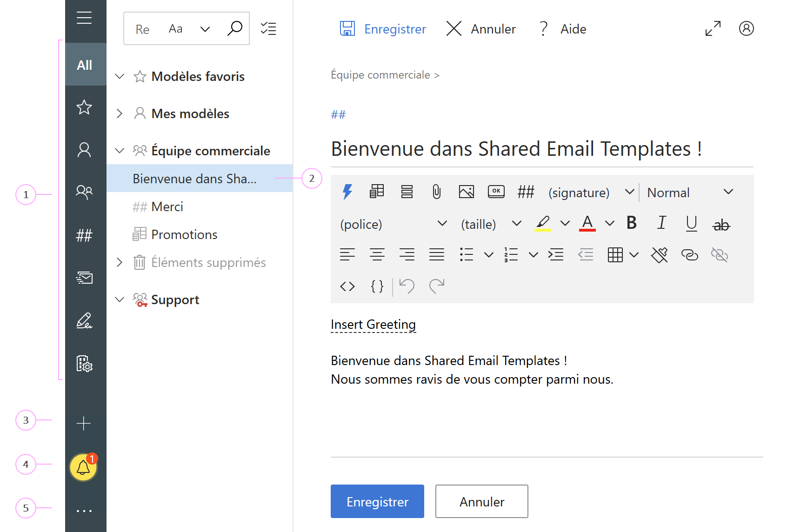Screen dimensions: 787x532
Task: Insert numbered list
Action: click(x=511, y=254)
